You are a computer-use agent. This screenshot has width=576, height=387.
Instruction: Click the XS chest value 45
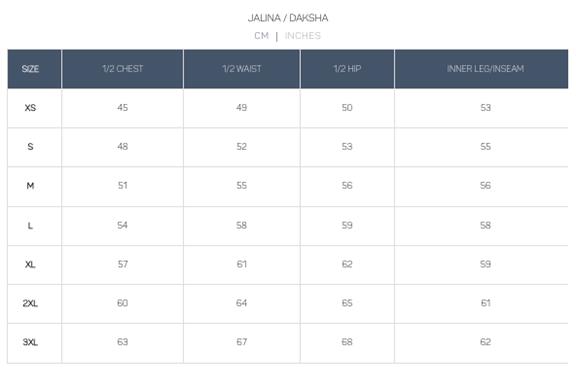coord(123,108)
